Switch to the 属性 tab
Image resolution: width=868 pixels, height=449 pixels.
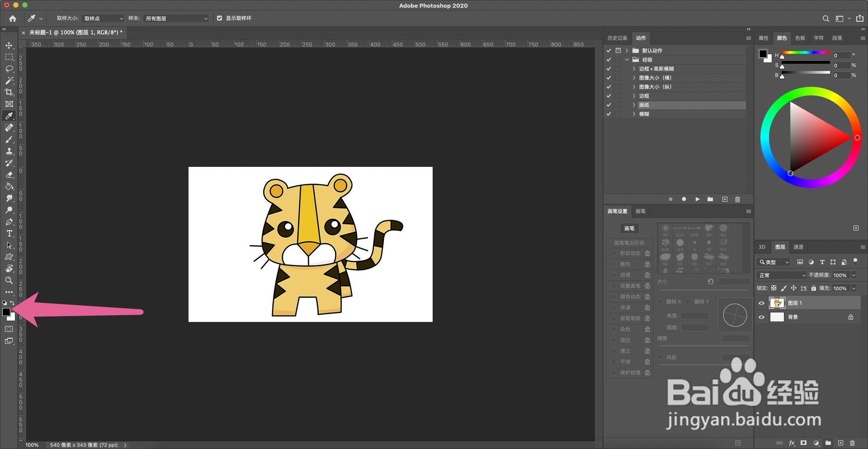[763, 38]
